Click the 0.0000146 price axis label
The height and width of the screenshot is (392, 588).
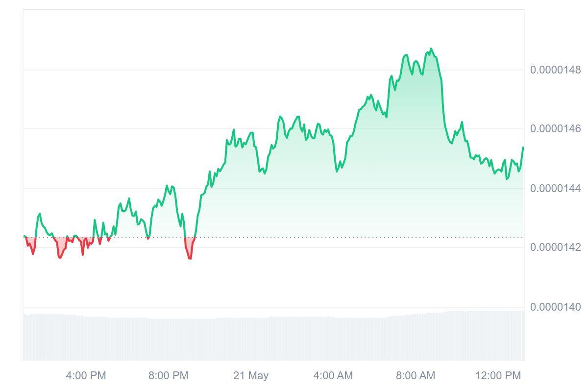tap(555, 129)
